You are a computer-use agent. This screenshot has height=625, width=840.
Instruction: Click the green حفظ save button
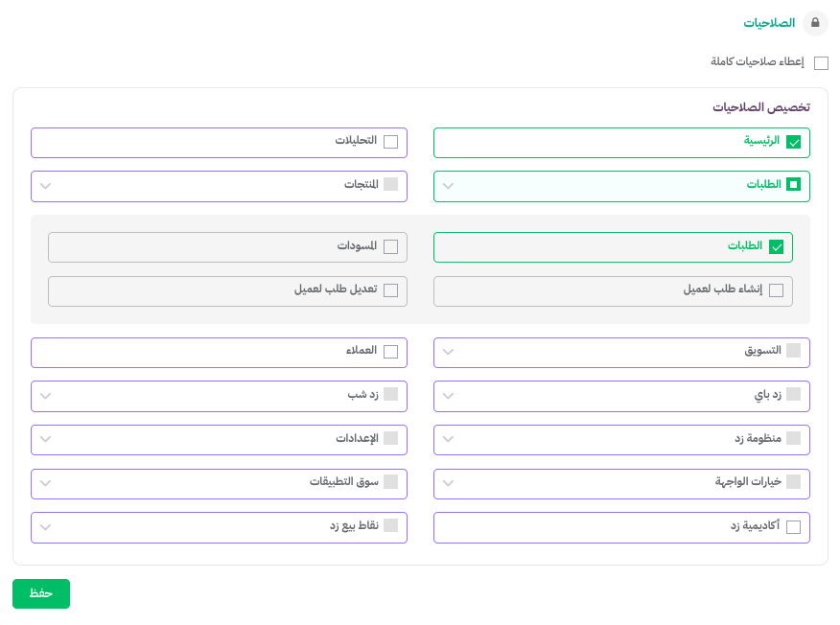[41, 593]
